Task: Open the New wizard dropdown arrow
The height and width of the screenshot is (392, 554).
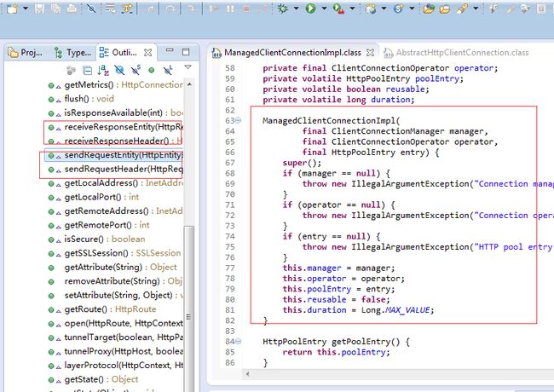Action: pos(26,9)
